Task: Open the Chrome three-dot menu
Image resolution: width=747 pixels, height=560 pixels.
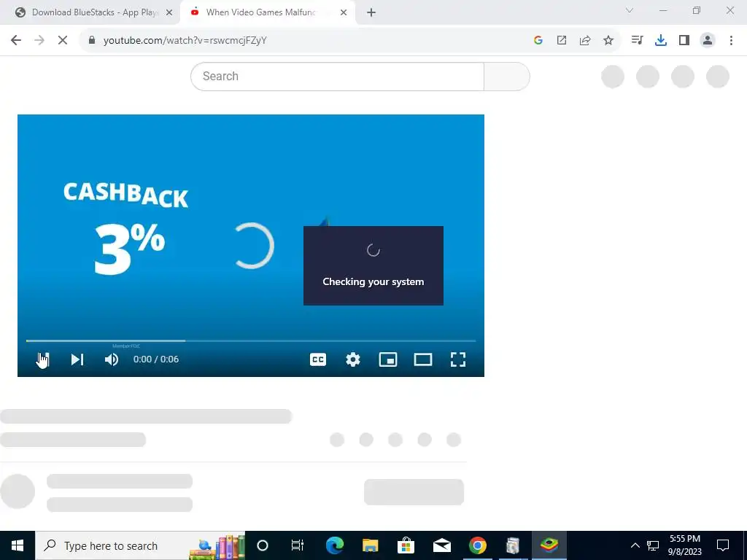Action: pos(731,41)
